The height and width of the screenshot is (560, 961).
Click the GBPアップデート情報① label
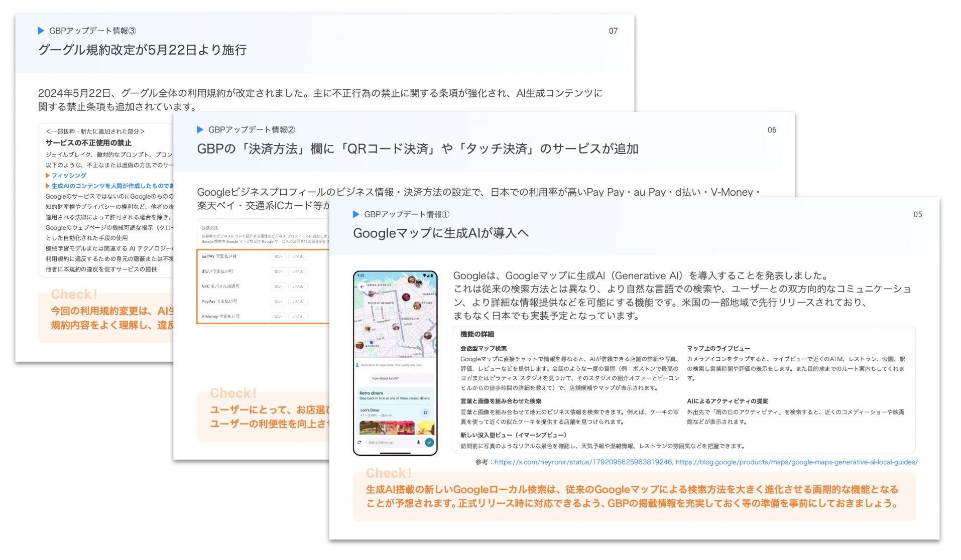pyautogui.click(x=407, y=214)
